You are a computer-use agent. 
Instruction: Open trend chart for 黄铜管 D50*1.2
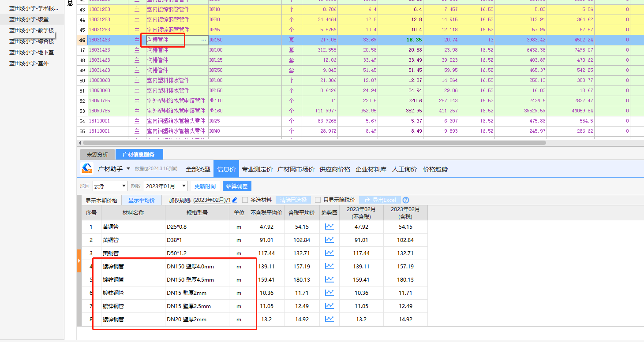(329, 253)
